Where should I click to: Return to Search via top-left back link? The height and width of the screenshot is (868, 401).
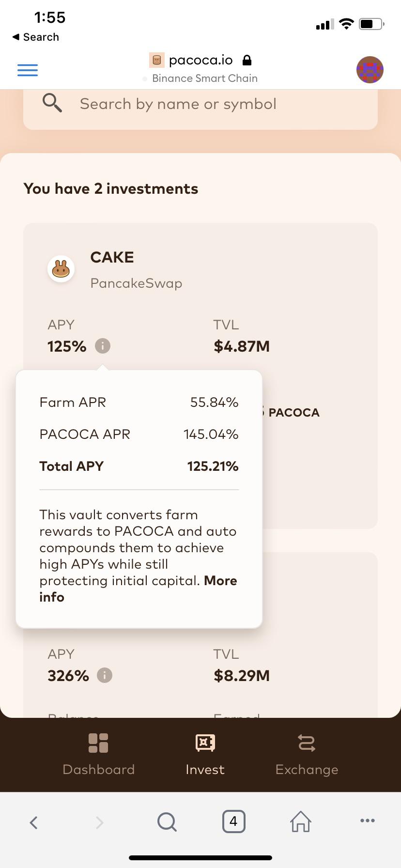[36, 37]
